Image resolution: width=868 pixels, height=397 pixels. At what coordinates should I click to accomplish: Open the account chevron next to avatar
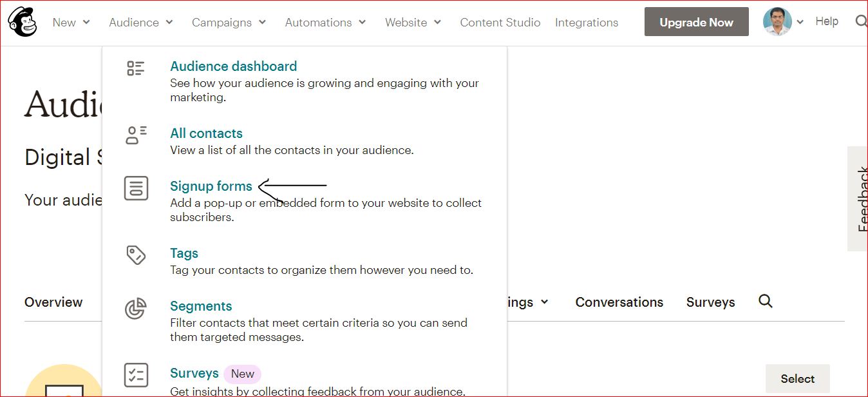pyautogui.click(x=800, y=22)
